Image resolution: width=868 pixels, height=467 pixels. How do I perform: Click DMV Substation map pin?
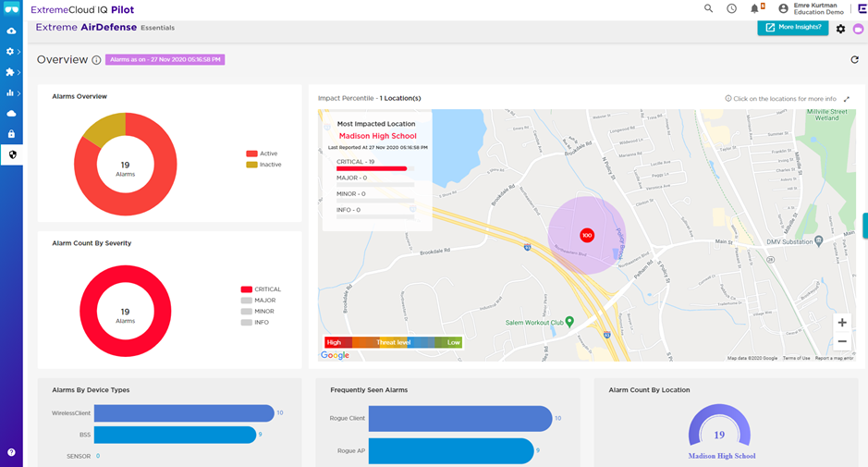(x=819, y=240)
